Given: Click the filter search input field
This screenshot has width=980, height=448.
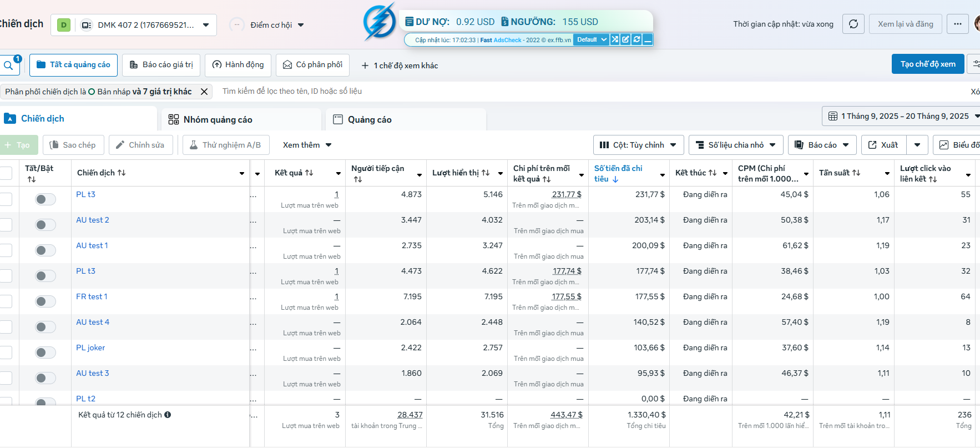Looking at the screenshot, I should coord(388,91).
